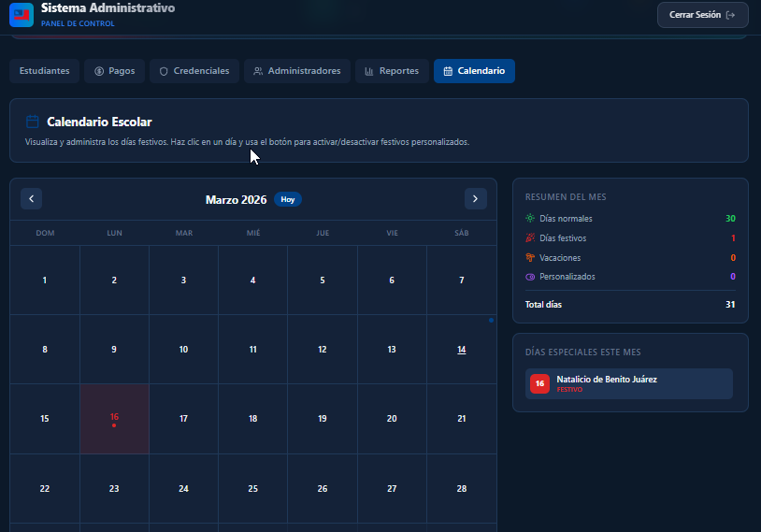Select day 8 in the calendar
Image resolution: width=761 pixels, height=532 pixels.
pyautogui.click(x=45, y=350)
